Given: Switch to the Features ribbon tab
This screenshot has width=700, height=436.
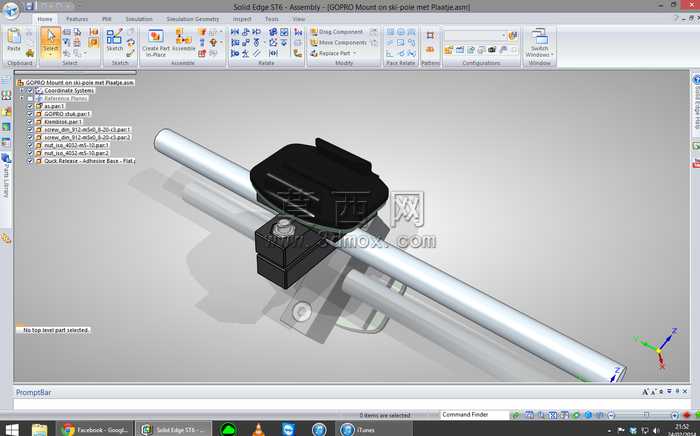Looking at the screenshot, I should 77,19.
